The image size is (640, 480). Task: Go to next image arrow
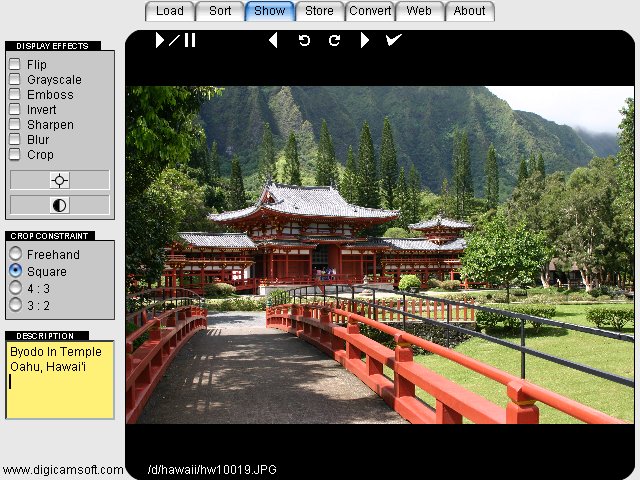pos(365,40)
